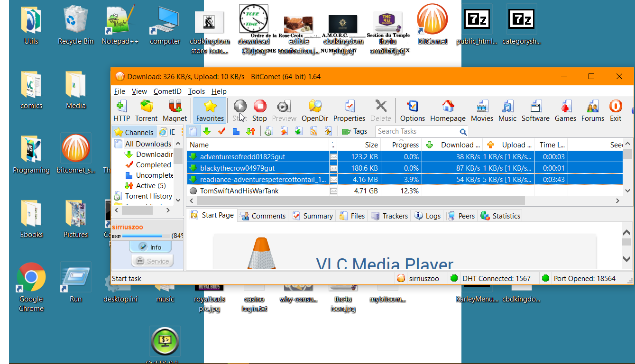Screen dimensions: 635x364
Task: Click the clock history icon in filter bar
Action: pos(268,131)
